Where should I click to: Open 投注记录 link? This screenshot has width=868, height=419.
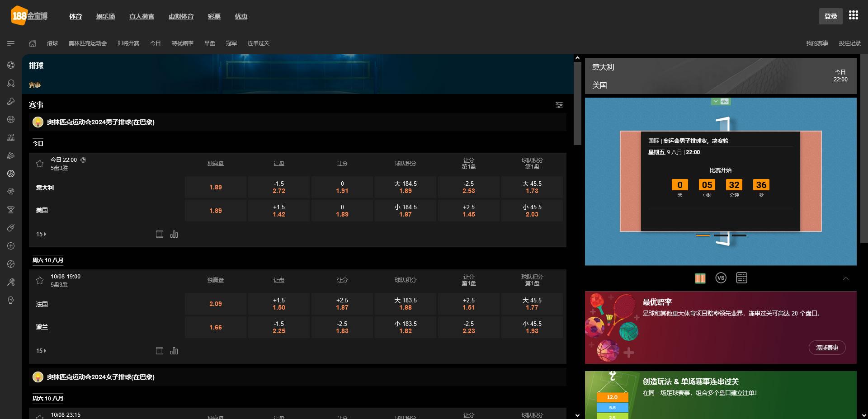click(850, 43)
